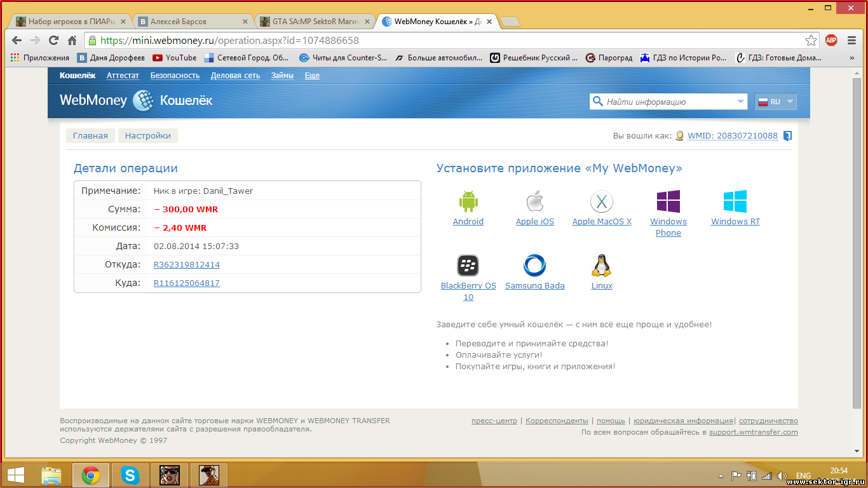The width and height of the screenshot is (868, 488).
Task: Click the Chrome taskbar icon
Action: point(91,475)
